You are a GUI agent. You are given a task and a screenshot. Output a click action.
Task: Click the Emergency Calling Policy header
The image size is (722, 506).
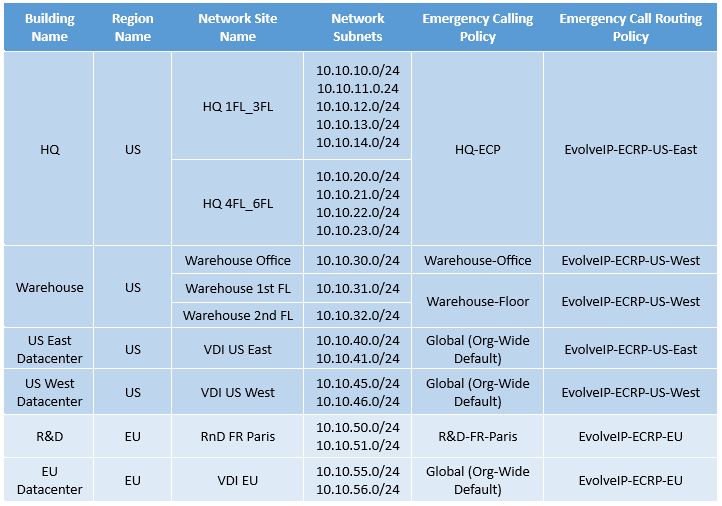coord(477,28)
